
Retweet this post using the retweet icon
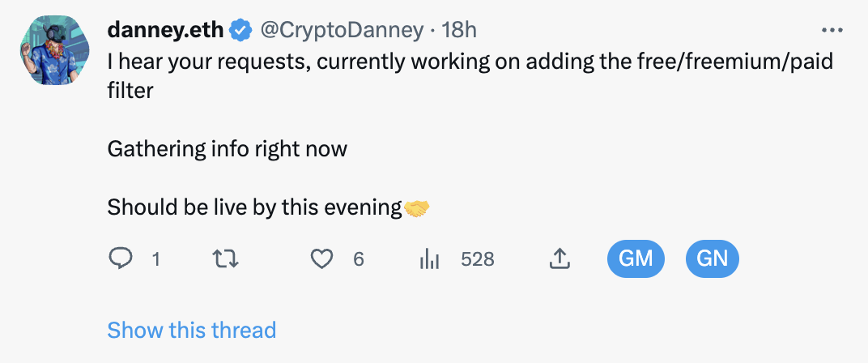pos(226,258)
